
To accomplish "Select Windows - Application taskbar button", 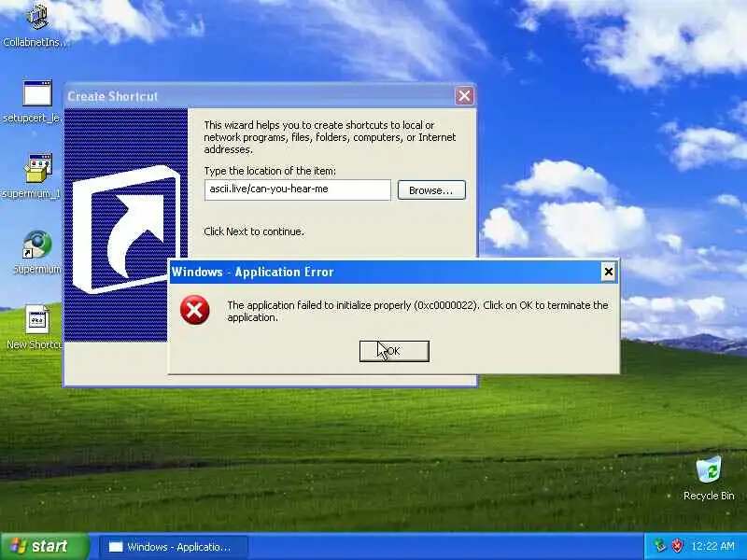I will point(174,547).
